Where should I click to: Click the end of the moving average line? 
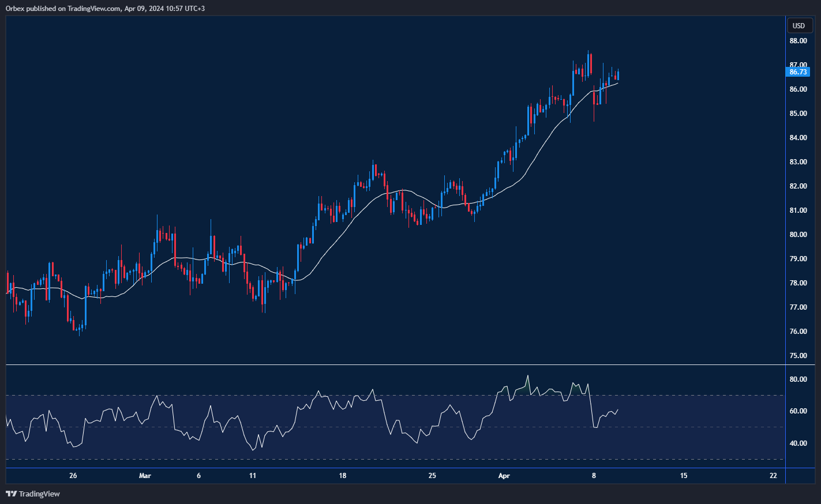618,83
